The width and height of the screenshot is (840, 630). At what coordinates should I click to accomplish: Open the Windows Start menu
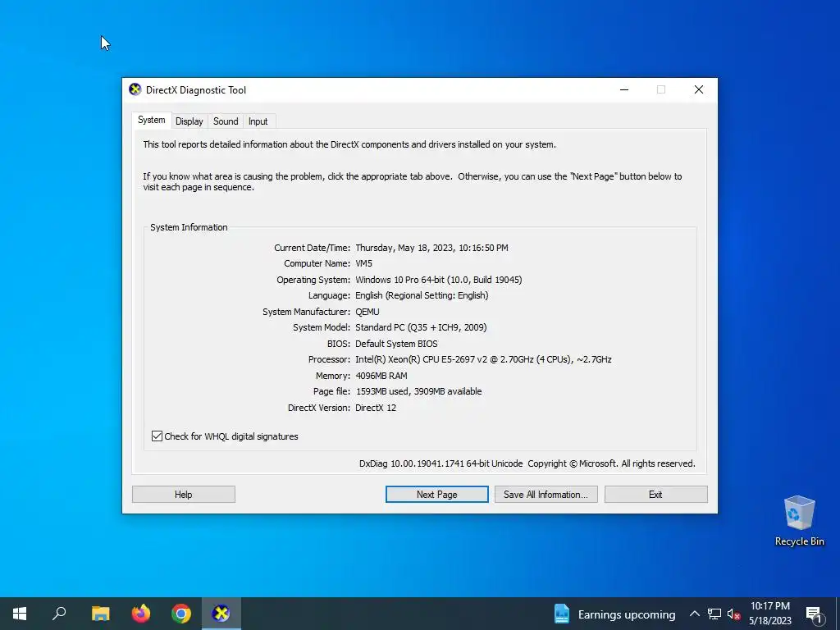[x=20, y=614]
